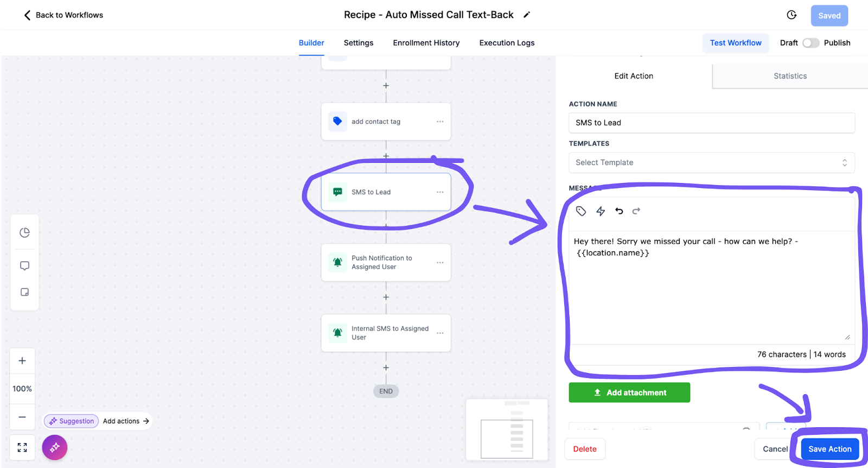The image size is (868, 468).
Task: Click the END node
Action: point(386,391)
